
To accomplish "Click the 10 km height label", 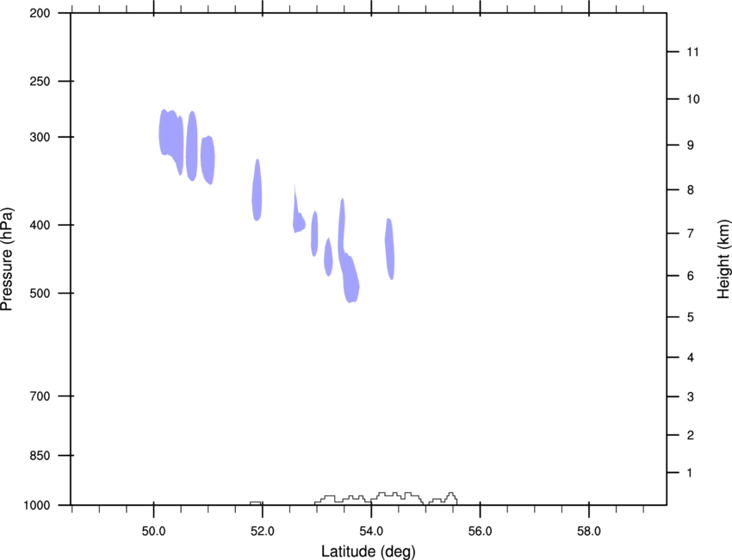I will point(693,99).
